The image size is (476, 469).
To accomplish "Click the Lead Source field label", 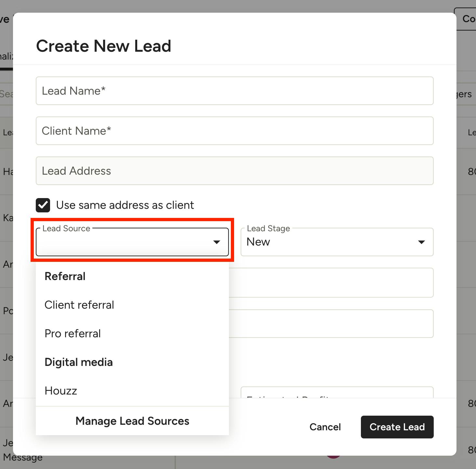I will pos(66,228).
